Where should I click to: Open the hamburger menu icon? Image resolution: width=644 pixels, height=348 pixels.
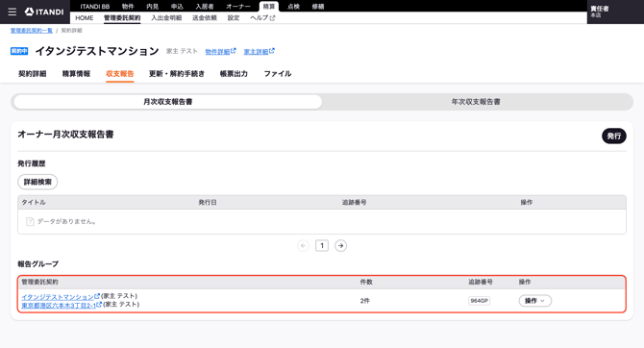pos(12,12)
